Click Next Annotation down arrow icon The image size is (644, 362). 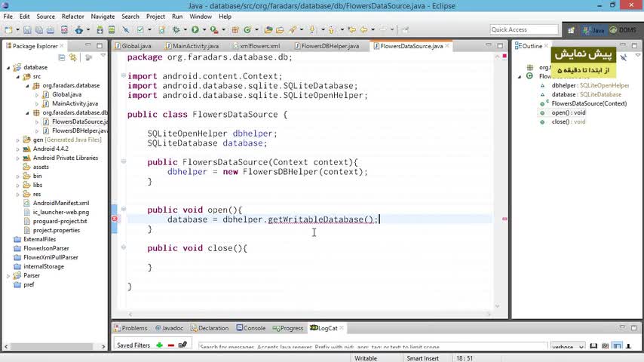[x=312, y=29]
